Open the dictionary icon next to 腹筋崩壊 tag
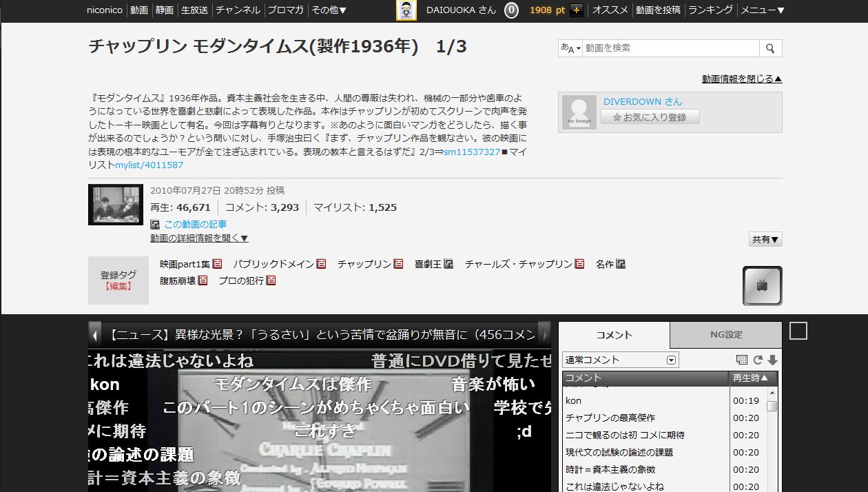 click(x=203, y=280)
